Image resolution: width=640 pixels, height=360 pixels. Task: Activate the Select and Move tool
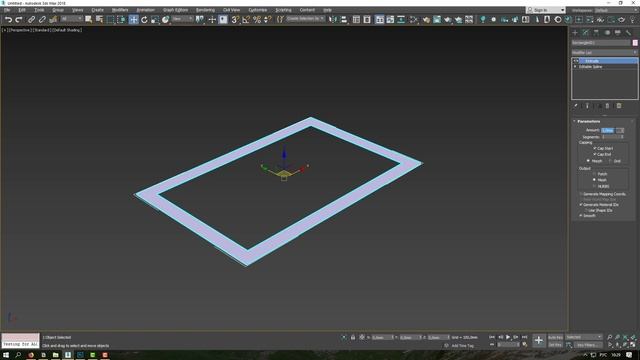tap(133, 20)
